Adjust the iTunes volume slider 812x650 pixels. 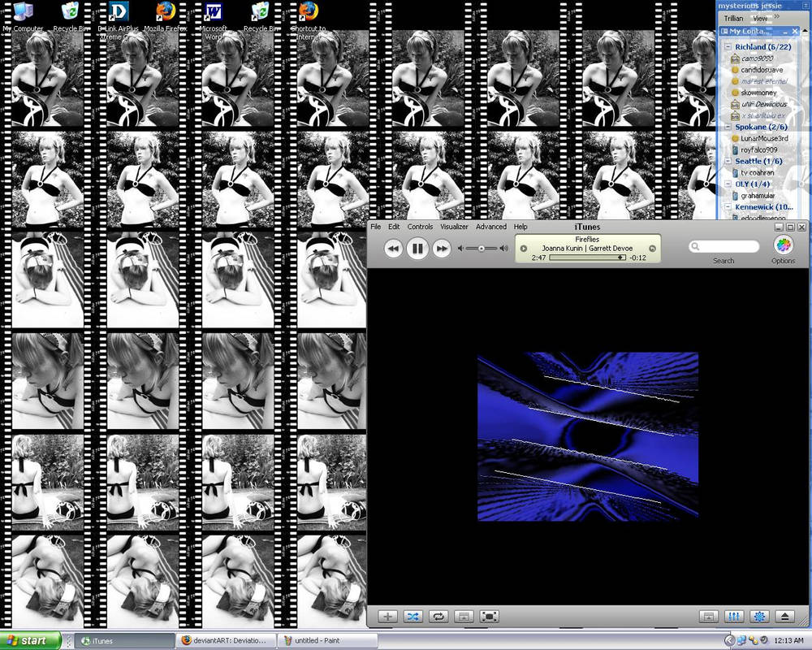(x=481, y=249)
